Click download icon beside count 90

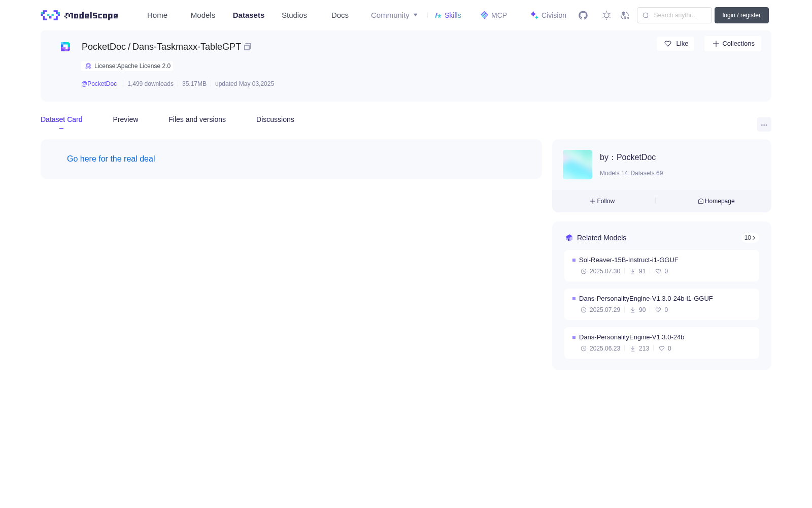[633, 310]
